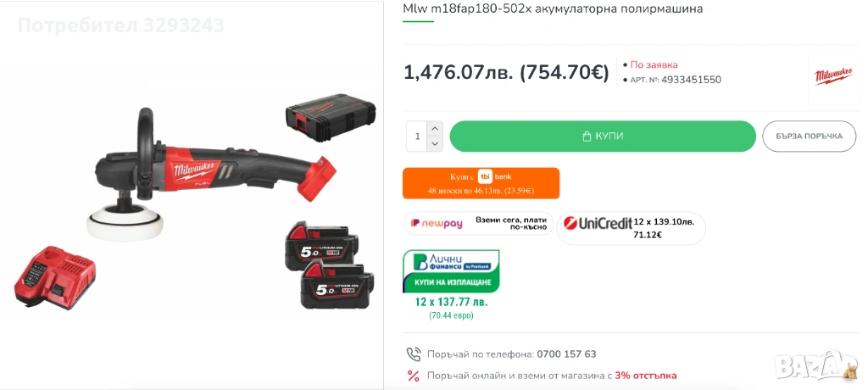Click the green КУПИ buy button
Image resolution: width=868 pixels, height=390 pixels.
click(x=603, y=136)
